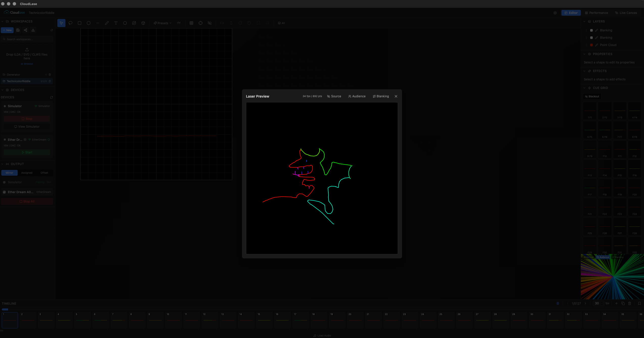Collapse the LAYERS panel
Screen dimensions: 644x338
pos(585,21)
